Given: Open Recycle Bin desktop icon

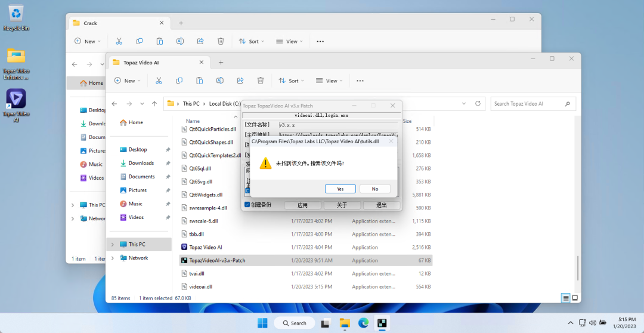Looking at the screenshot, I should pos(16,18).
